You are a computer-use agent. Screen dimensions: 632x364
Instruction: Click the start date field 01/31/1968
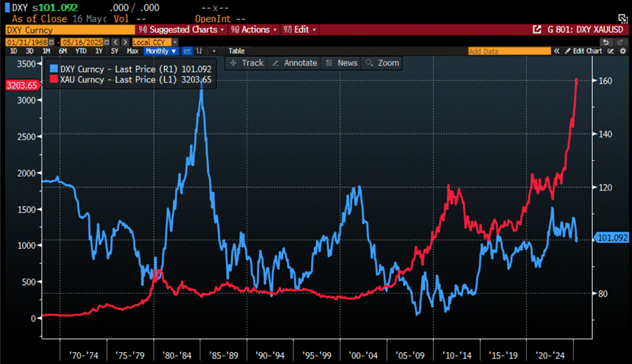click(27, 42)
